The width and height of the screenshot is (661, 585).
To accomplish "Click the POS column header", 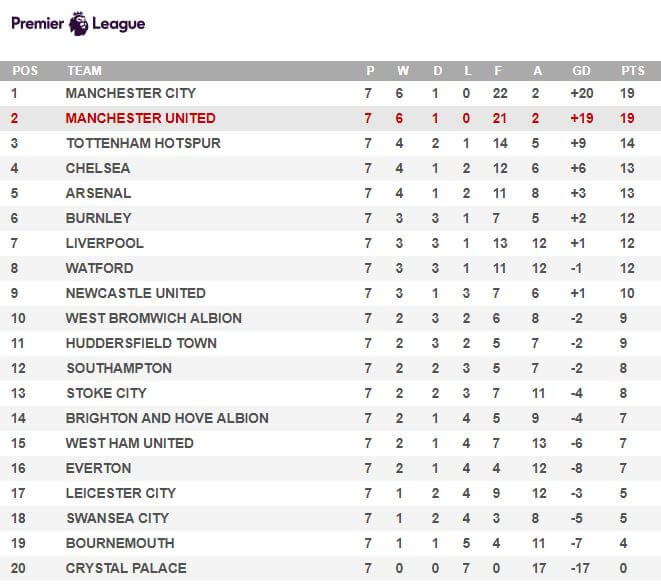I will (25, 71).
